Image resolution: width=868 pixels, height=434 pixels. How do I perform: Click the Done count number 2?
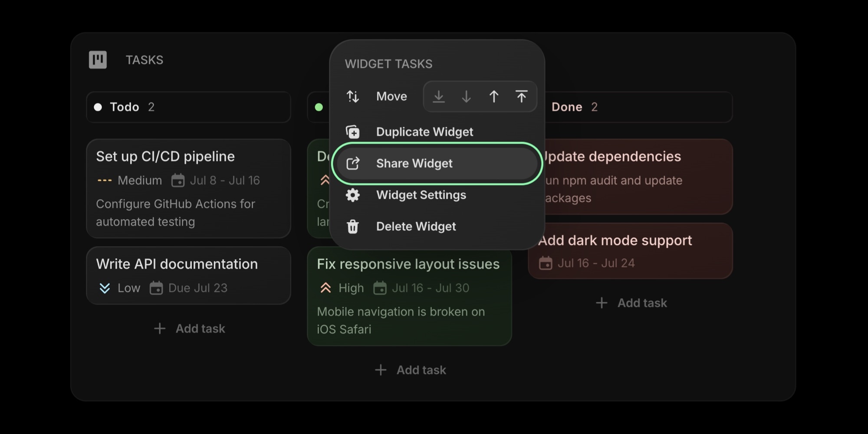tap(594, 107)
